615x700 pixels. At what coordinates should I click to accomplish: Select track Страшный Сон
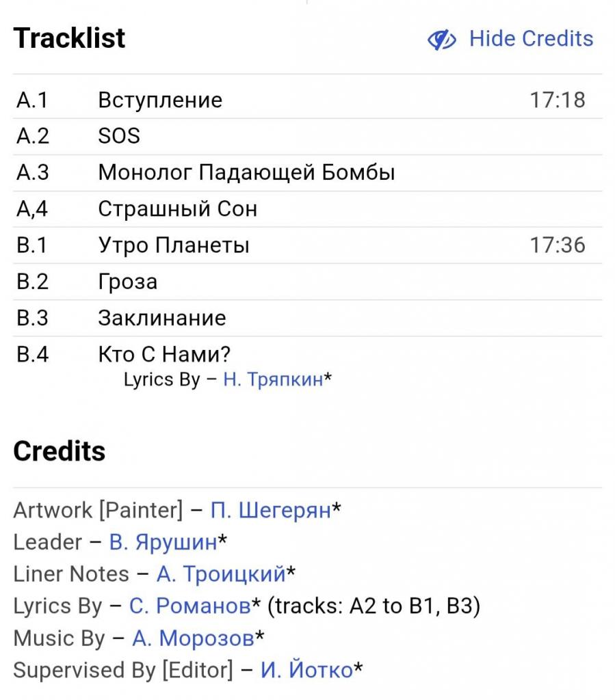[178, 208]
